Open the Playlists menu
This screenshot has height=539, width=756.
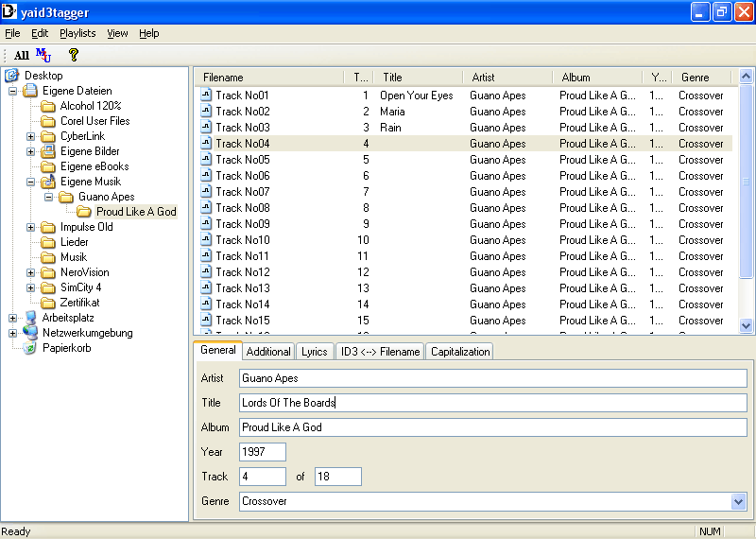(x=77, y=33)
